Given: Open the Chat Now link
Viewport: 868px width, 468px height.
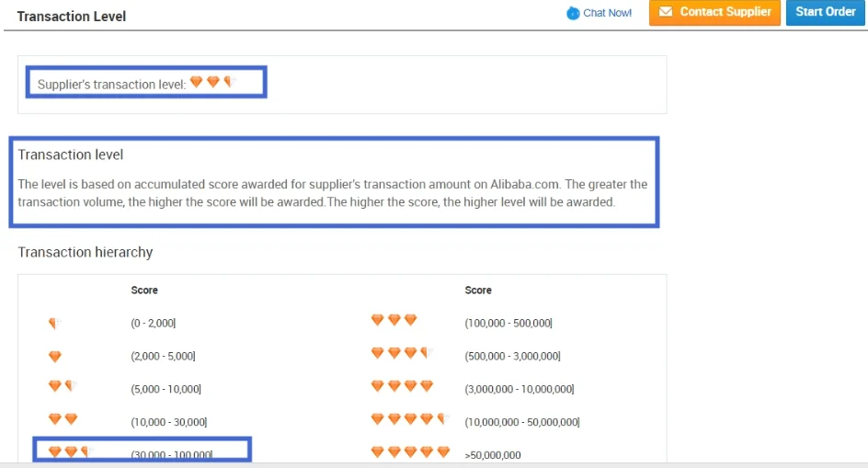Looking at the screenshot, I should 607,13.
